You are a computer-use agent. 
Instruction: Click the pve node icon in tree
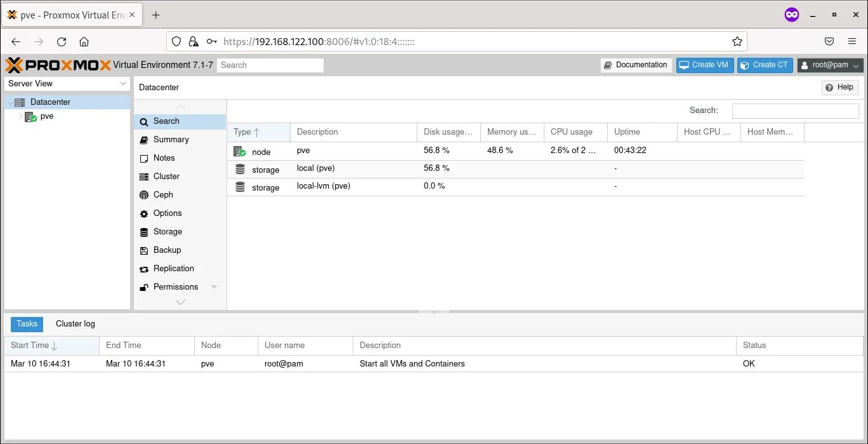pyautogui.click(x=30, y=117)
